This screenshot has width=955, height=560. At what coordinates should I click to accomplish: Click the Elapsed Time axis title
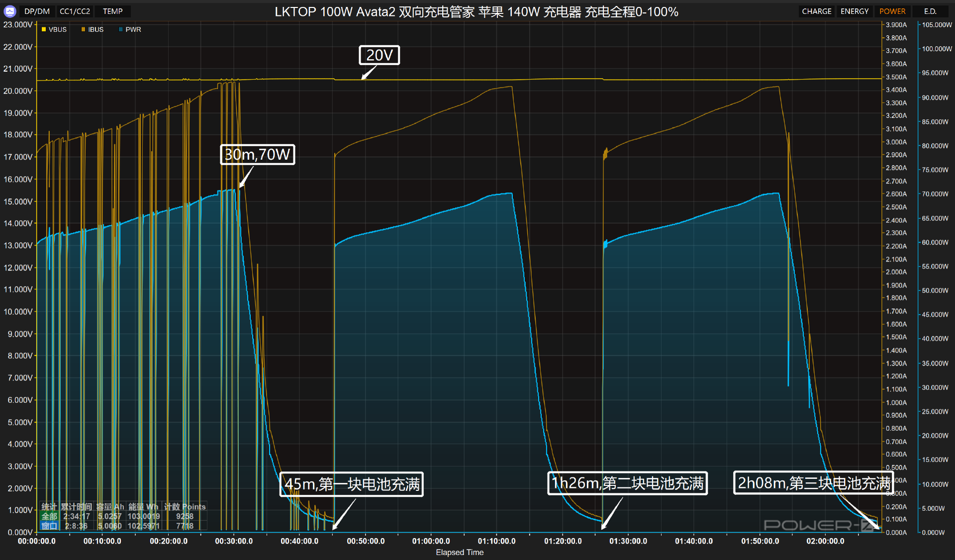click(460, 553)
